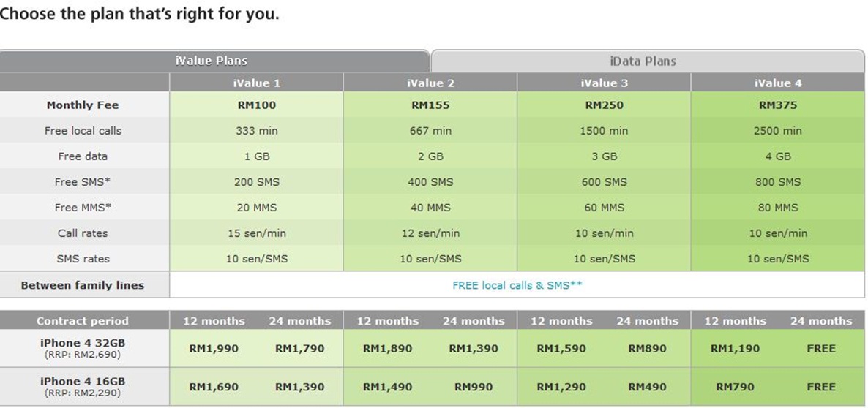The width and height of the screenshot is (868, 408).
Task: Click the 4 GB free data cell
Action: tap(778, 156)
